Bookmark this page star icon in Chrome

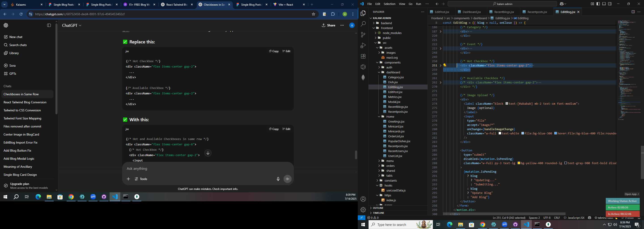314,14
